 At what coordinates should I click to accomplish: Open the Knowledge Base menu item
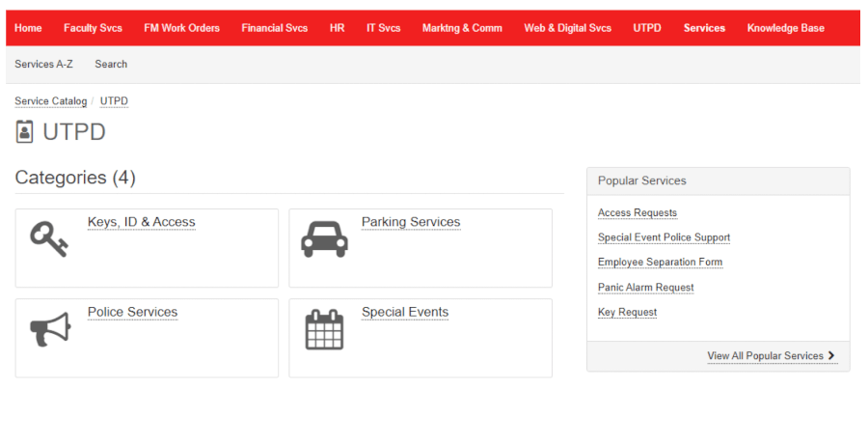(785, 28)
